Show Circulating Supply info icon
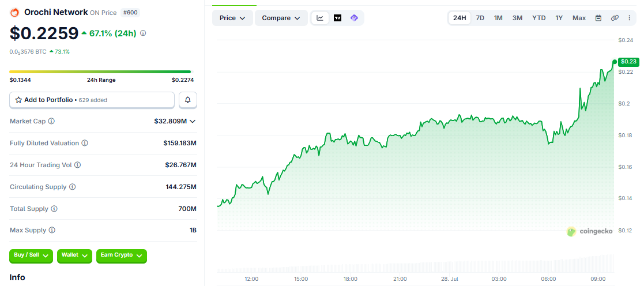 (72, 187)
